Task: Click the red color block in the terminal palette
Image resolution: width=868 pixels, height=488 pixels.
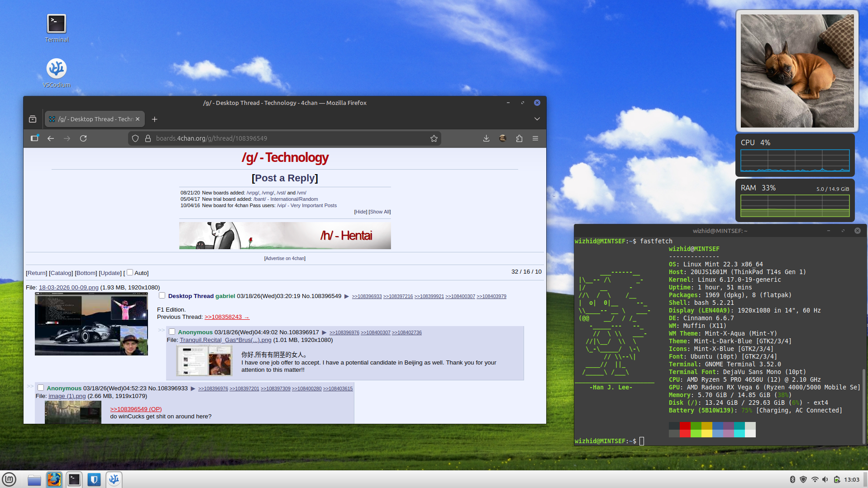Action: (685, 426)
